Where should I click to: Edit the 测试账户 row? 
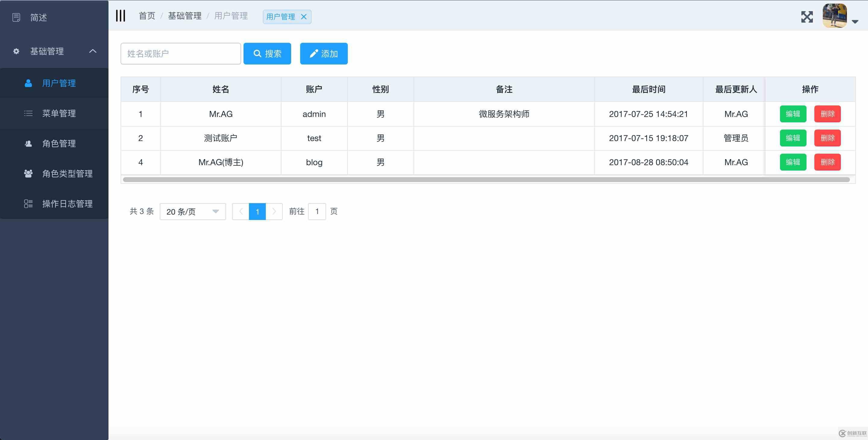click(793, 138)
